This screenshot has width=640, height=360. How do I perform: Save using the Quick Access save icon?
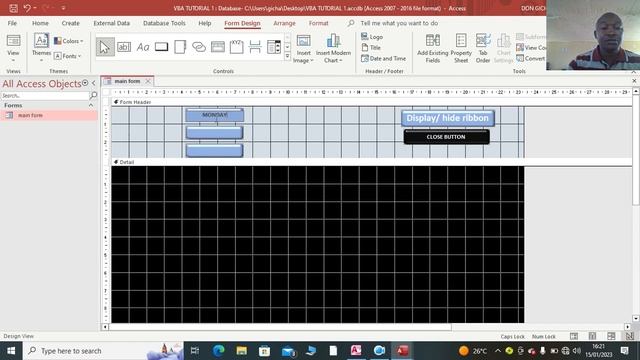(13, 8)
